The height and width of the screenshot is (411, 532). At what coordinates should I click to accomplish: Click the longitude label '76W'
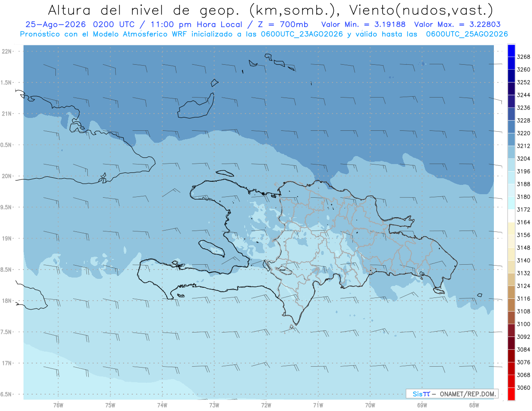(58, 405)
